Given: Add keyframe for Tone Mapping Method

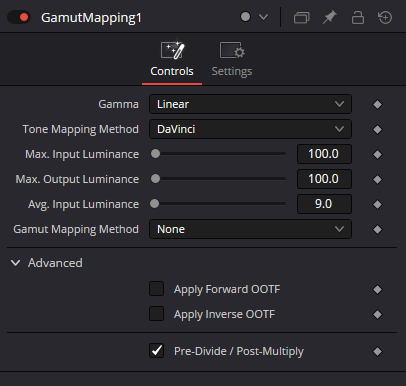Looking at the screenshot, I should (377, 129).
